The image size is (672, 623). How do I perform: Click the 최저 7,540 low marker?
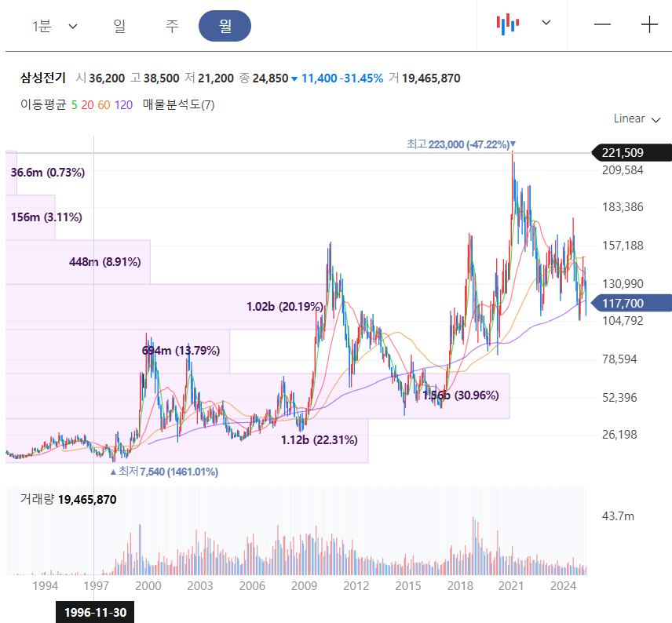(164, 472)
